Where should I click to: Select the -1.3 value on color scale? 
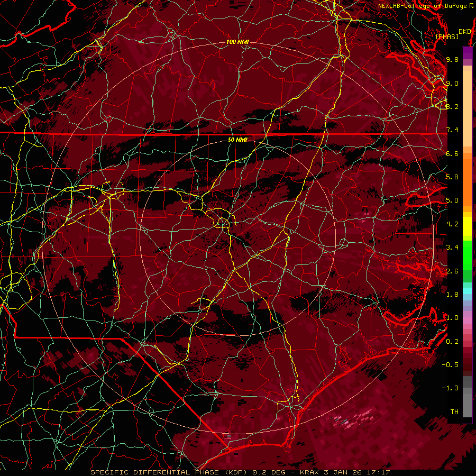click(450, 388)
